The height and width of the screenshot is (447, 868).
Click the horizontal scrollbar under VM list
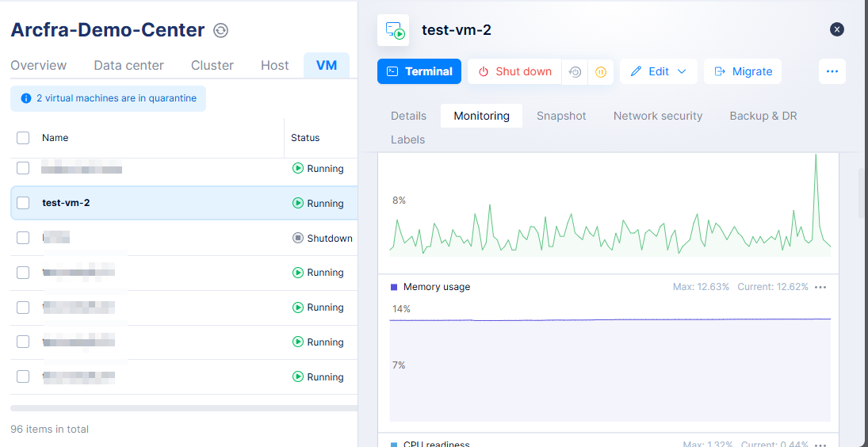click(184, 408)
